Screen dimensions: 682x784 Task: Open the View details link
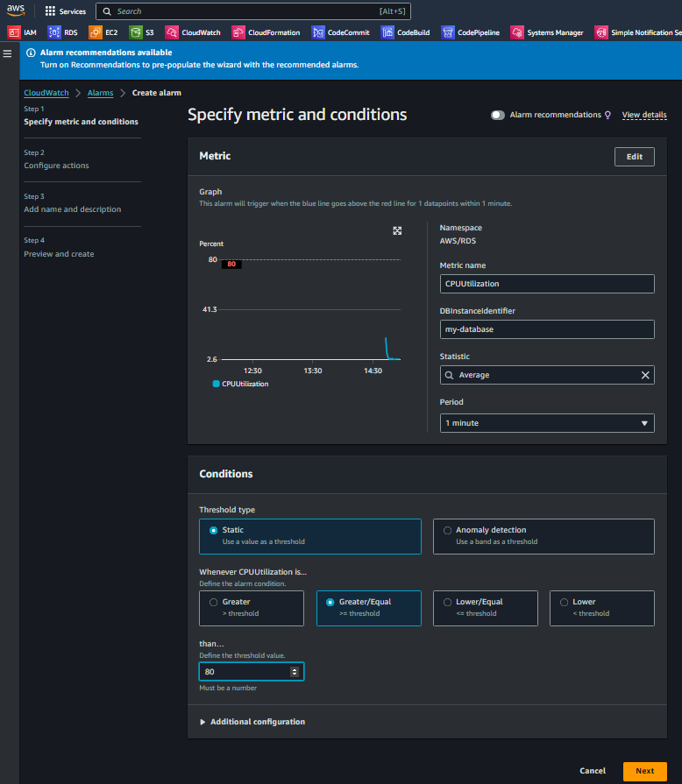click(x=644, y=115)
